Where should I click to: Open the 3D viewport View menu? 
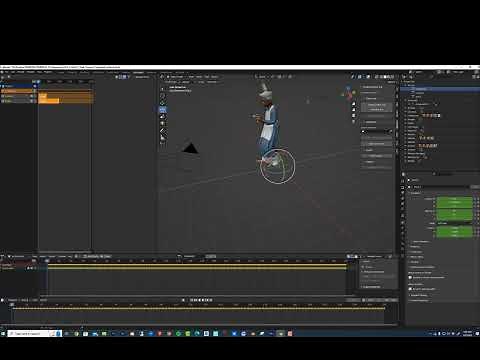point(191,77)
